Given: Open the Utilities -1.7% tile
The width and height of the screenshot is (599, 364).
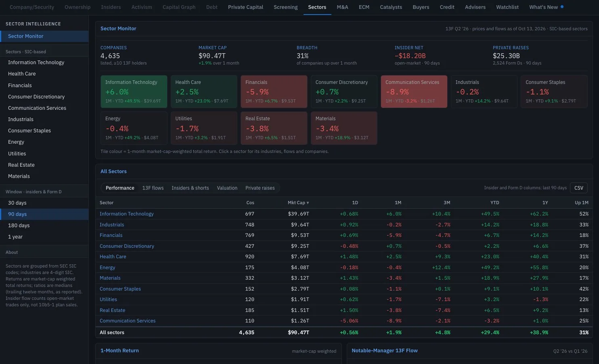Looking at the screenshot, I should click(204, 128).
